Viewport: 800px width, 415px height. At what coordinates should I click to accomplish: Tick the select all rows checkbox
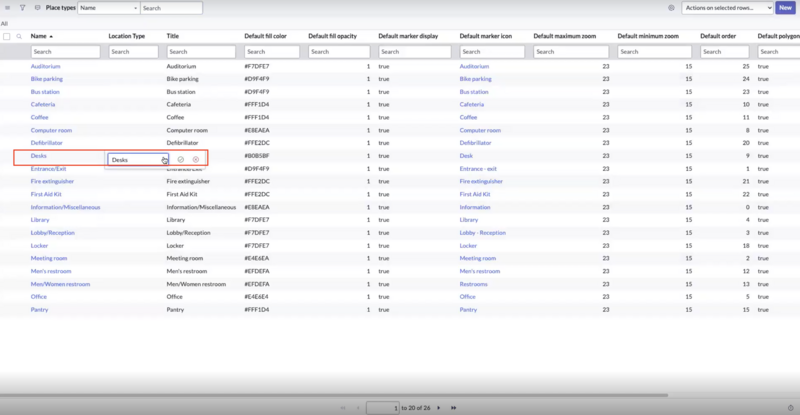pos(7,36)
